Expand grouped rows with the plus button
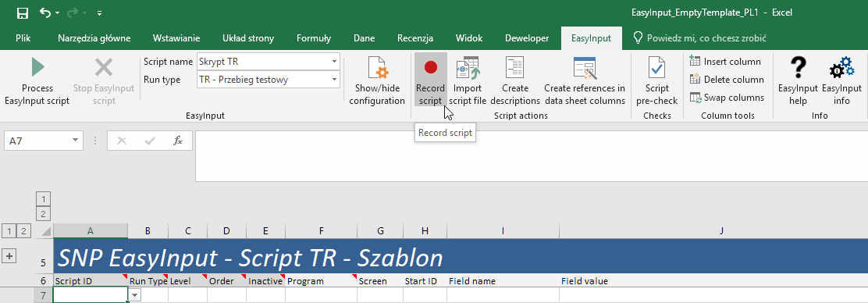This screenshot has width=868, height=303. pyautogui.click(x=9, y=256)
